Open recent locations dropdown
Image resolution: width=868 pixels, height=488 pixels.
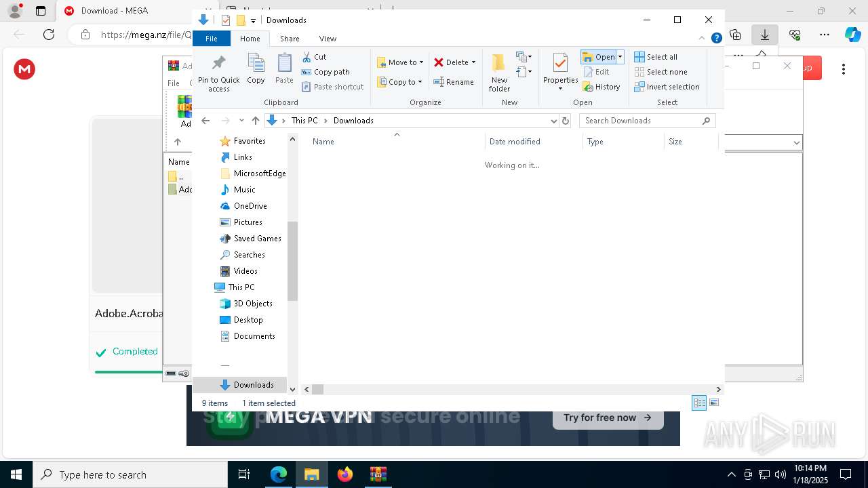pyautogui.click(x=241, y=121)
